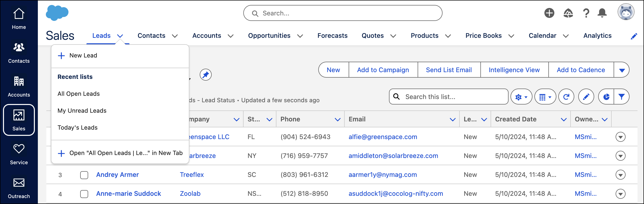Show charts panel
Screen dimensions: 644x204
(606, 97)
